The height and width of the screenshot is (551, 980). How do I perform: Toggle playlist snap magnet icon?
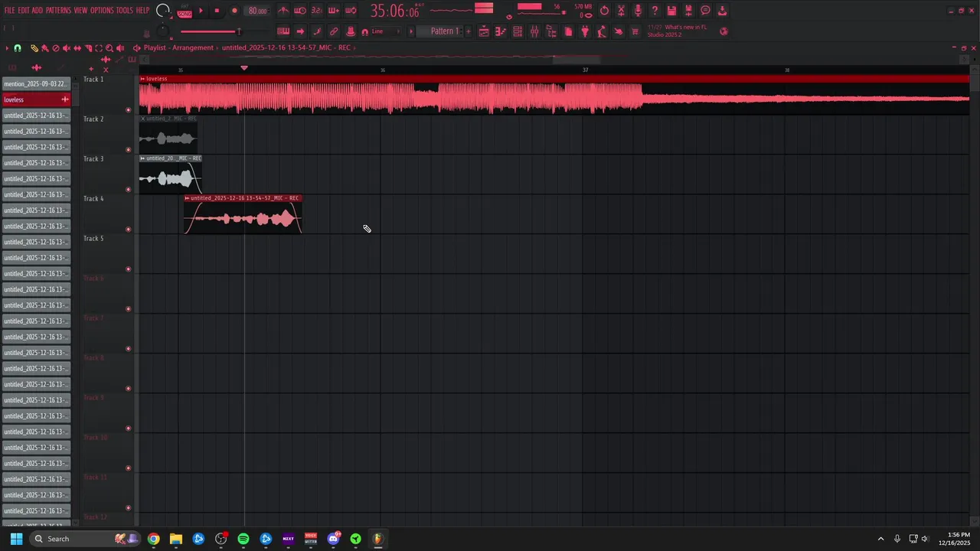tap(18, 48)
